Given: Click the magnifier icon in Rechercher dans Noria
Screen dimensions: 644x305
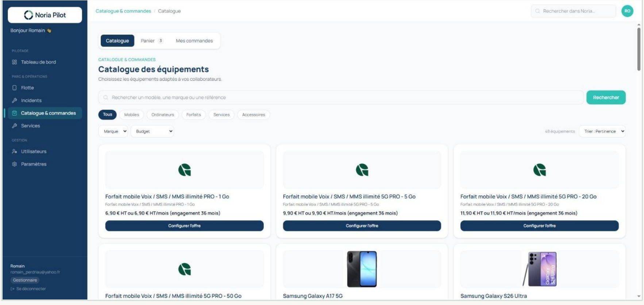Looking at the screenshot, I should pos(537,11).
